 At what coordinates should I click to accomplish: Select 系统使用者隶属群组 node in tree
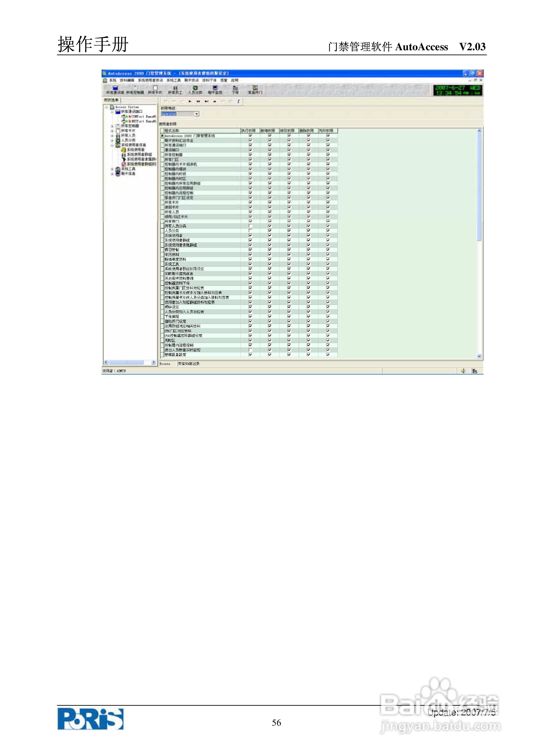click(x=139, y=159)
